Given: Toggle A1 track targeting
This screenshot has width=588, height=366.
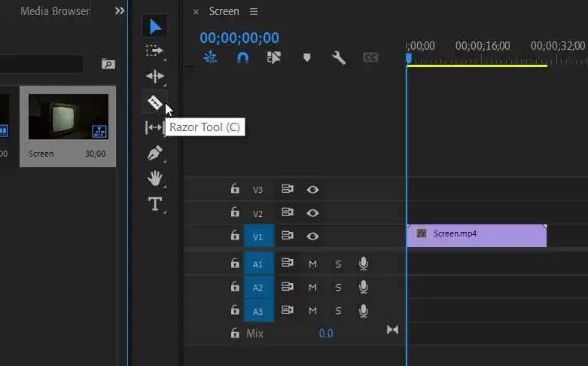Looking at the screenshot, I should tap(259, 264).
